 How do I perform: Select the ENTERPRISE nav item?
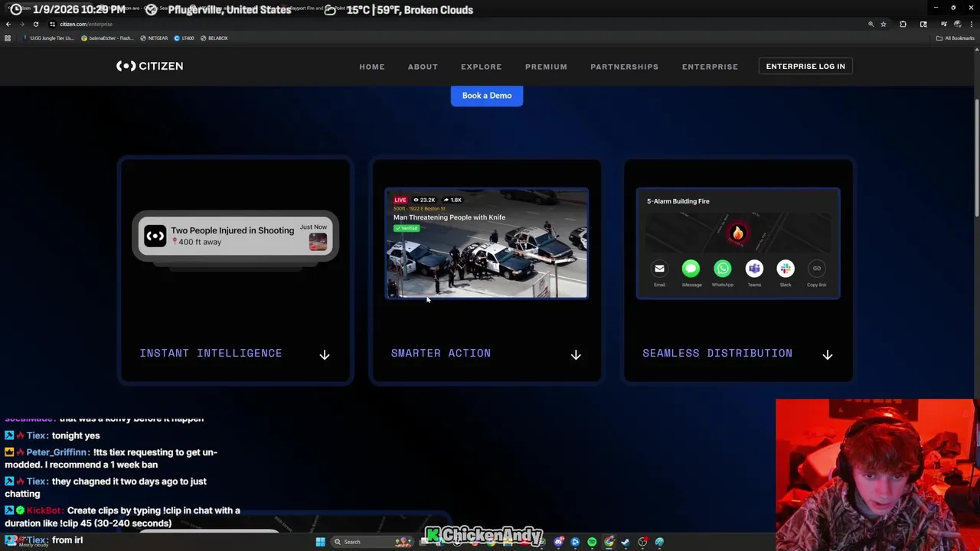point(710,67)
